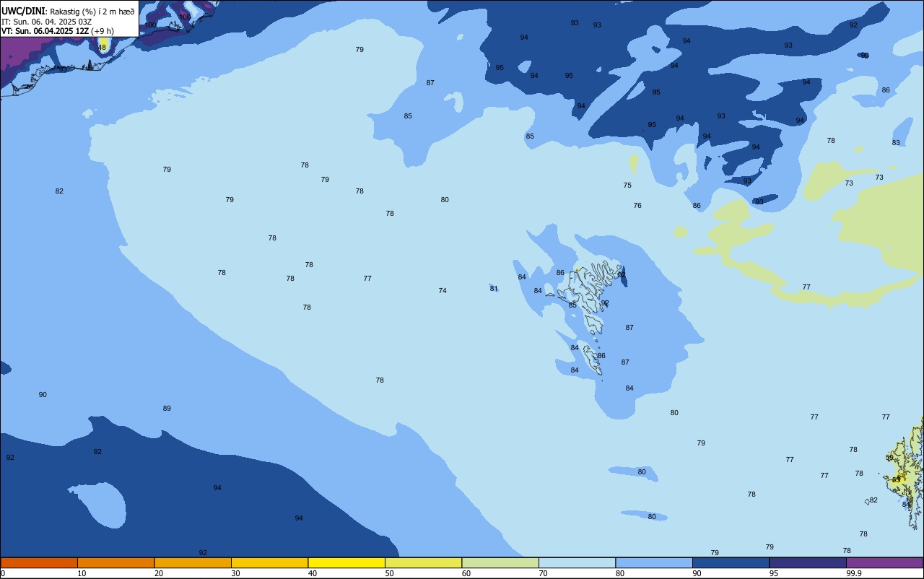This screenshot has width=924, height=579.
Task: Select the legend scale label '30'
Action: pos(236,573)
